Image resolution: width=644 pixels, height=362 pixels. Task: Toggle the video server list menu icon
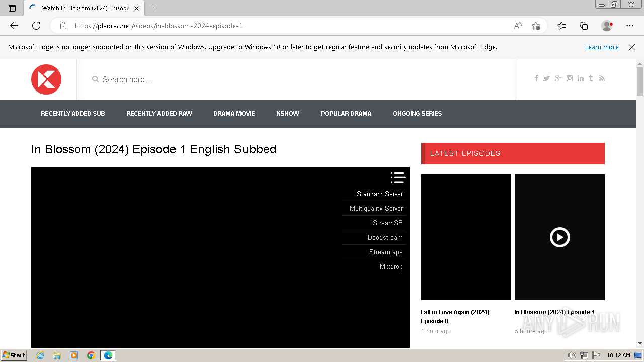pos(397,177)
